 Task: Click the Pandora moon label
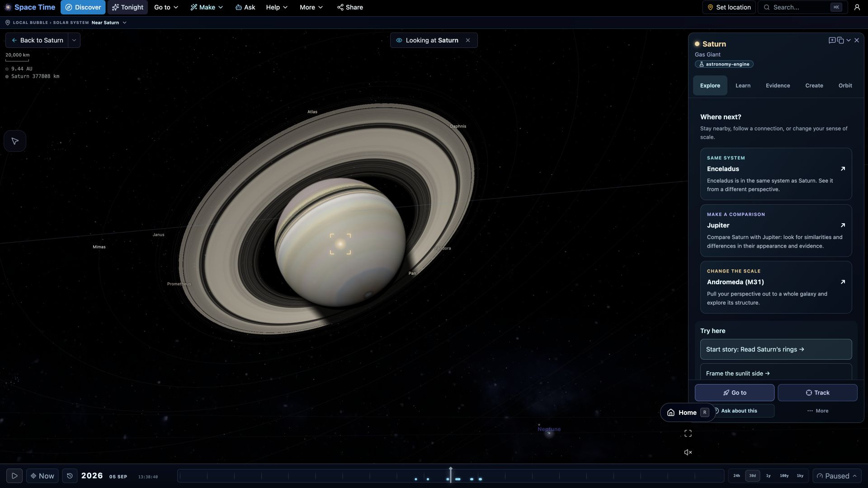(443, 248)
